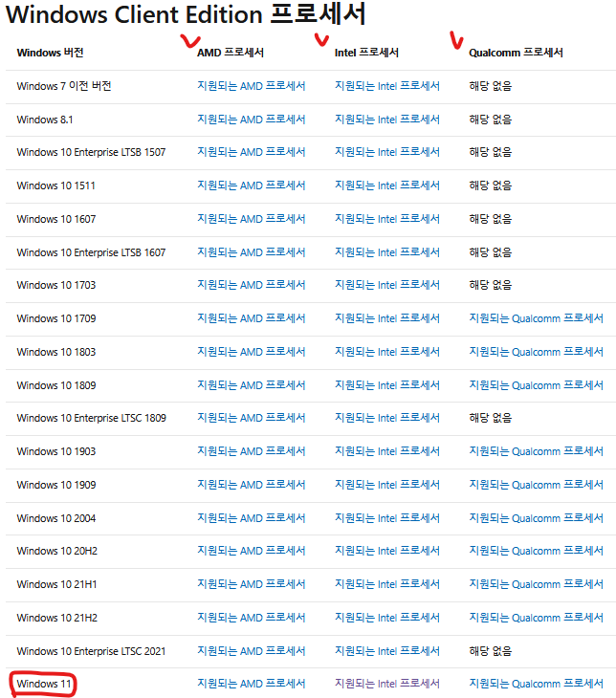Viewport: 616px width, 698px height.
Task: Open AMD link for Windows 10 1803
Action: coord(252,352)
